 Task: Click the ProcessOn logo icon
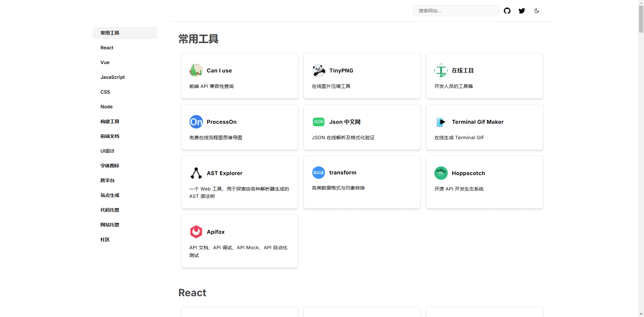pos(196,122)
